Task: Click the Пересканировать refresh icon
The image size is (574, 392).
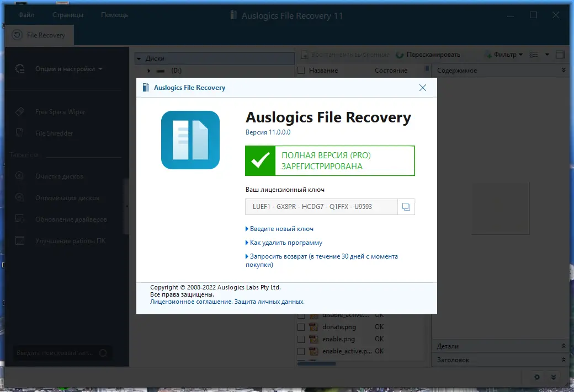Action: click(400, 55)
